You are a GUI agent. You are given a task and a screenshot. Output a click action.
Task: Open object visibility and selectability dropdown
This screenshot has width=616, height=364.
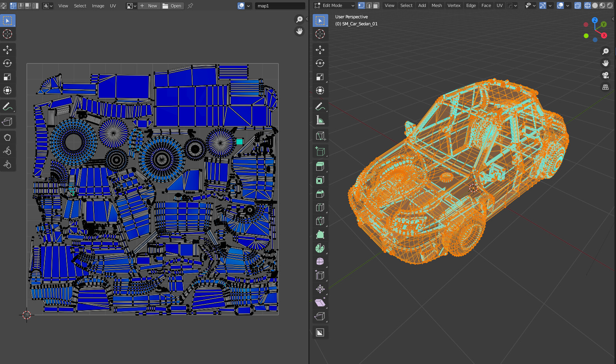pos(530,5)
